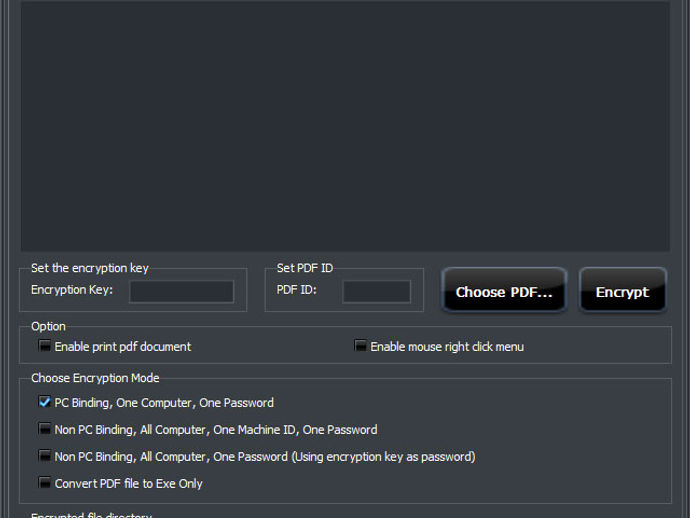Image resolution: width=690 pixels, height=518 pixels.
Task: Start encryption with the Encrypt button
Action: coord(622,290)
